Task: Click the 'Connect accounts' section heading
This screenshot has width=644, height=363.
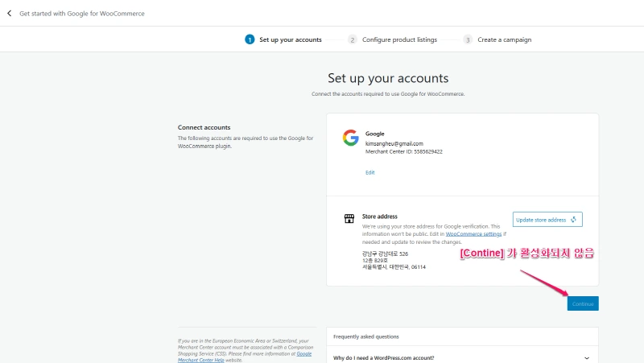Action: pyautogui.click(x=204, y=127)
